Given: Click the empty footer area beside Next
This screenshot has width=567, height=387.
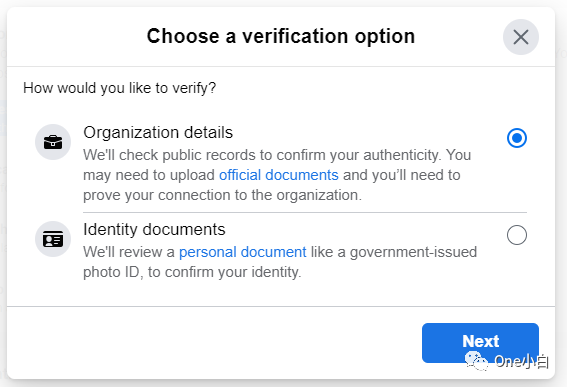Looking at the screenshot, I should 214,343.
